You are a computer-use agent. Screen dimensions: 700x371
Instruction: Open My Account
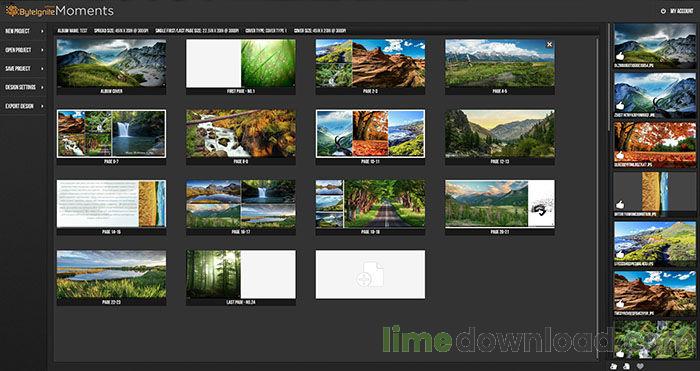(x=682, y=11)
